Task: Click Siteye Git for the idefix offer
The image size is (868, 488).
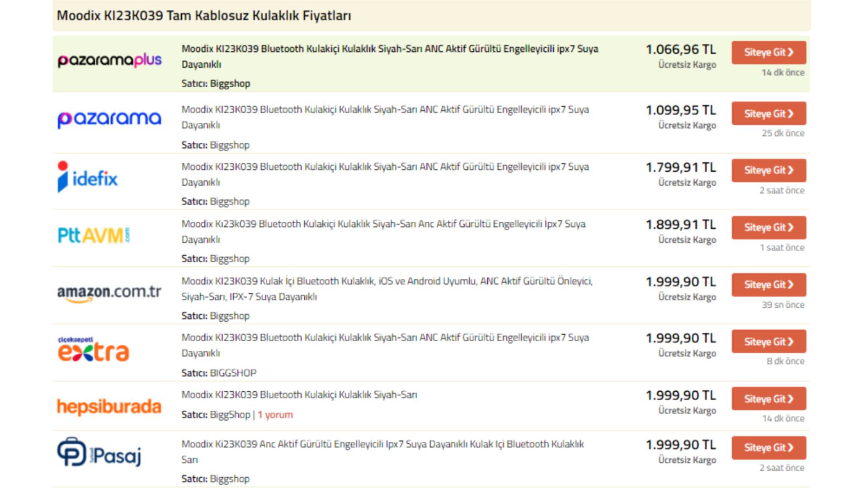Action: pyautogui.click(x=769, y=170)
